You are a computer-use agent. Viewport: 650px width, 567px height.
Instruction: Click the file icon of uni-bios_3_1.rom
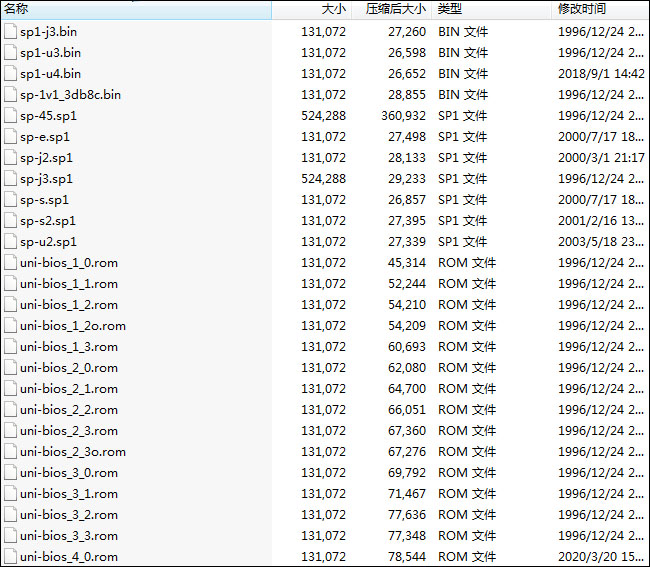(x=10, y=494)
